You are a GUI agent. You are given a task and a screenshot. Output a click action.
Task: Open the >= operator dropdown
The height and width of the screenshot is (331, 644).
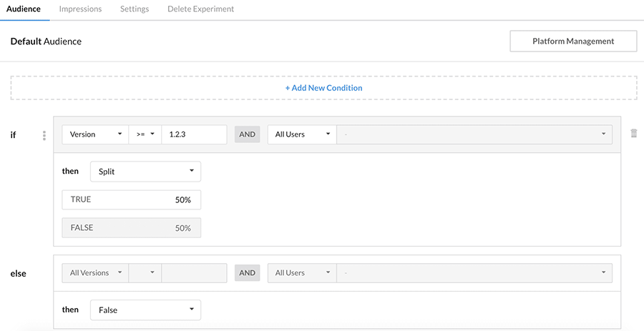(x=145, y=134)
